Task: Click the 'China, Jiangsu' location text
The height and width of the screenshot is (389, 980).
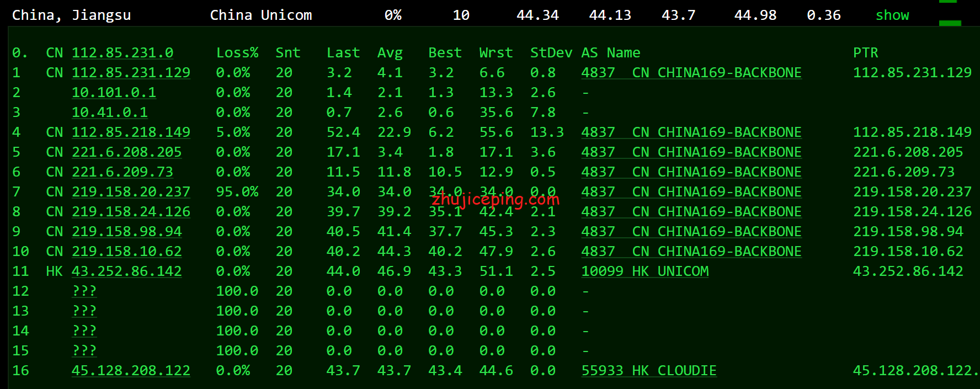Action: click(72, 15)
